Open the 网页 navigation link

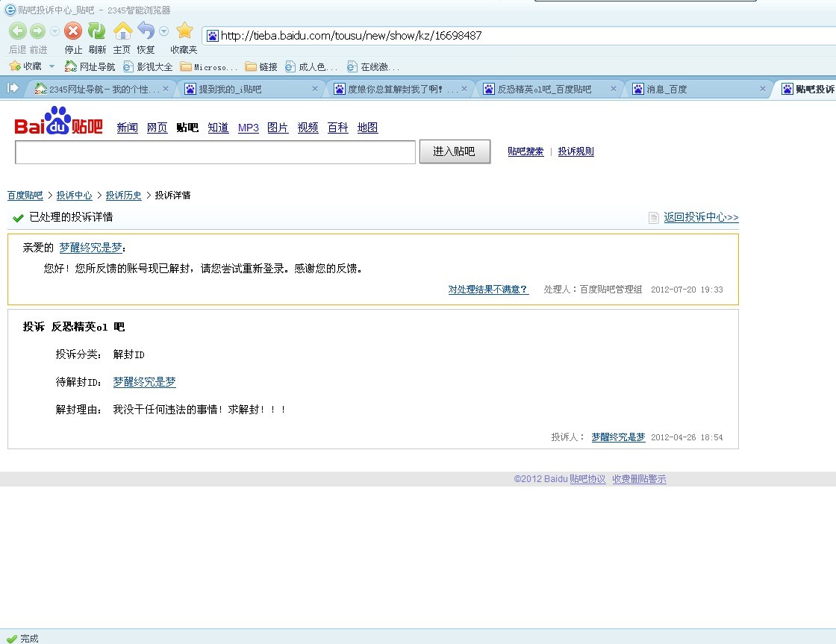(157, 128)
